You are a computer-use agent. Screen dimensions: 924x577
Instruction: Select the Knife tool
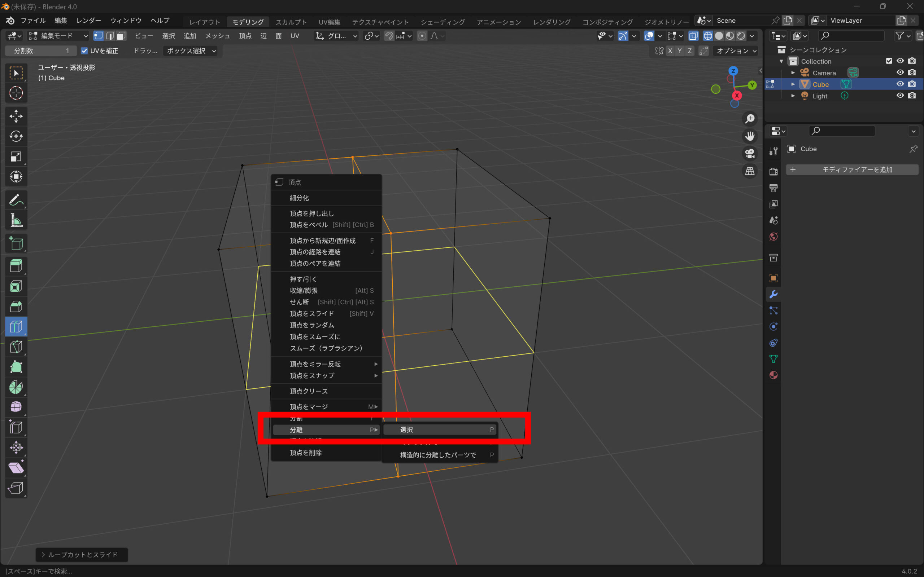point(16,347)
